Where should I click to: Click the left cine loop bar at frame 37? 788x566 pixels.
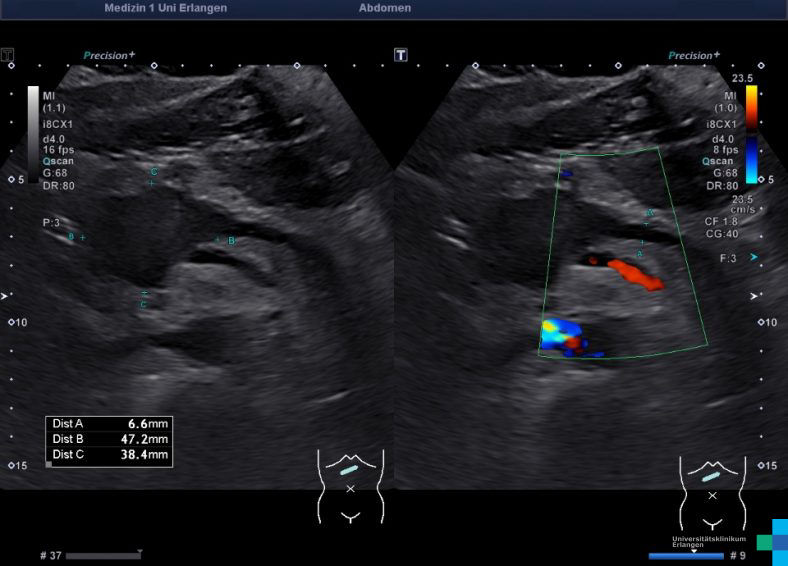pyautogui.click(x=103, y=555)
